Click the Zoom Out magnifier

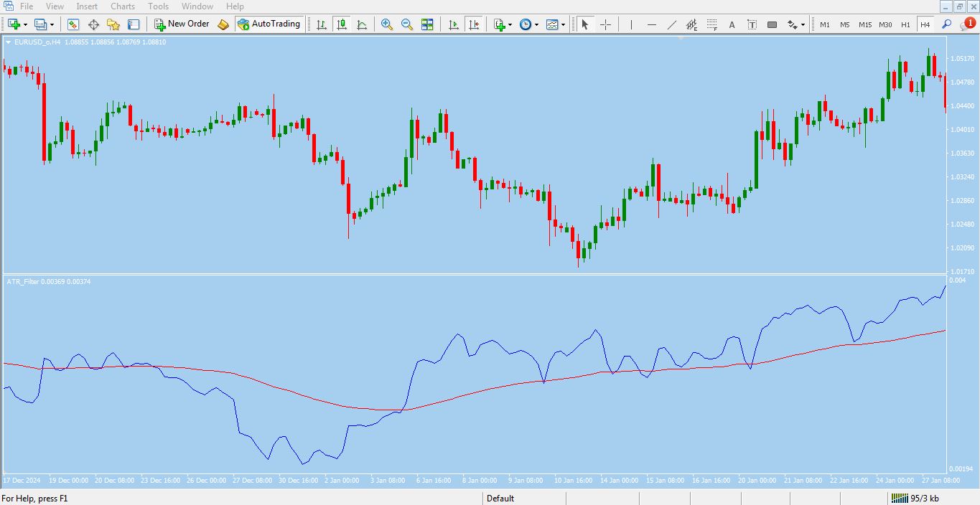tap(407, 24)
